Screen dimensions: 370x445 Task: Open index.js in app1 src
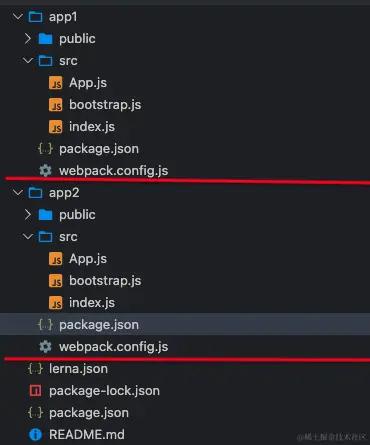92,127
